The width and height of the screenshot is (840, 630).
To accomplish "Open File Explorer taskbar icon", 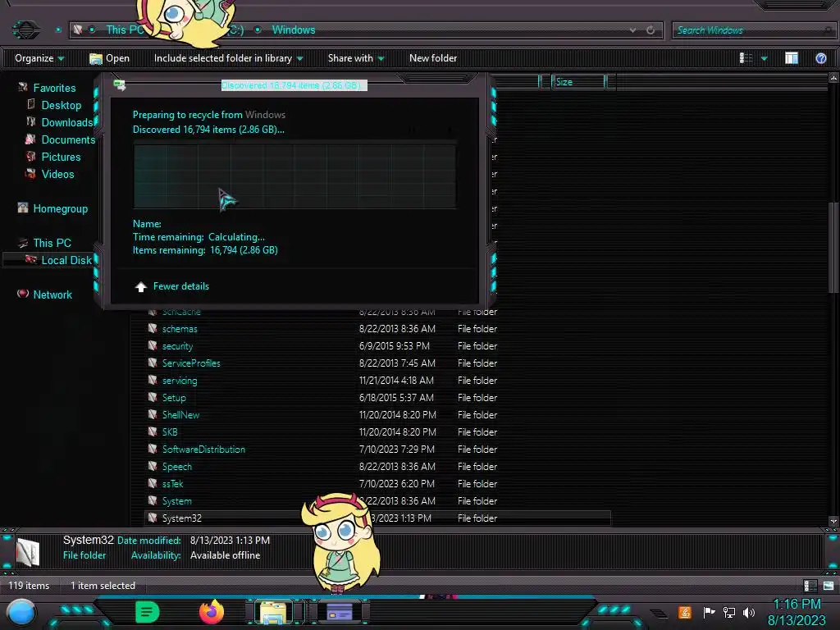I will tap(273, 612).
